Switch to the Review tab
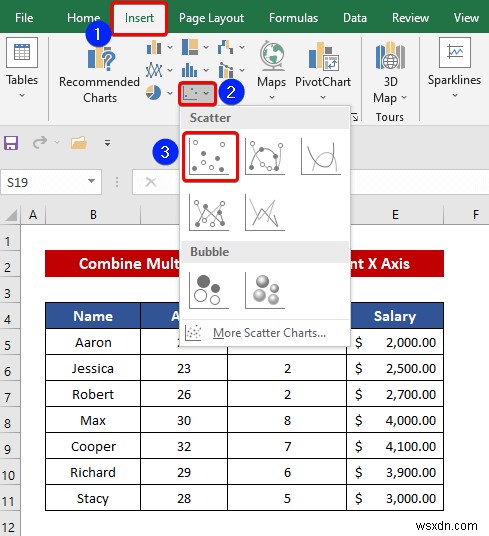Screen dimensions: 489x536 410,18
